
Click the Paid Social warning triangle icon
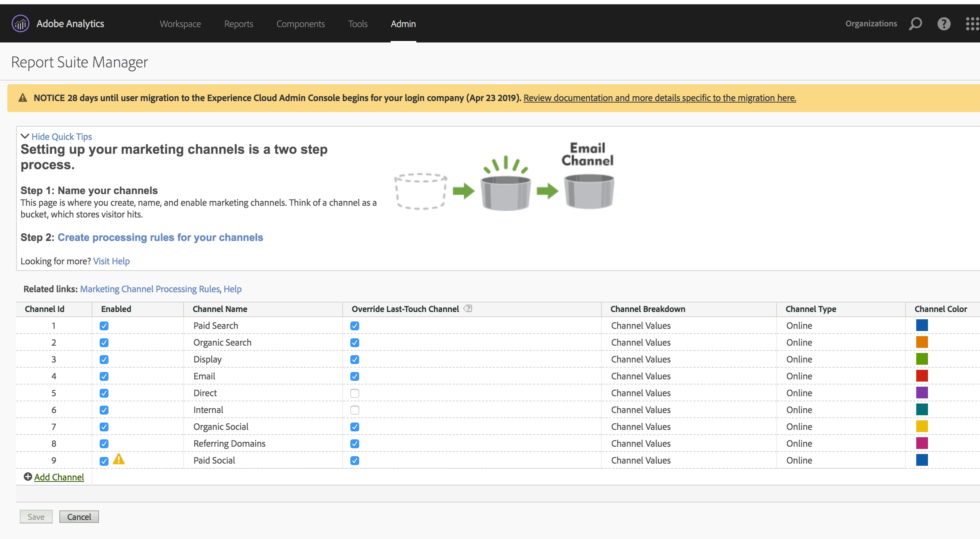tap(119, 459)
